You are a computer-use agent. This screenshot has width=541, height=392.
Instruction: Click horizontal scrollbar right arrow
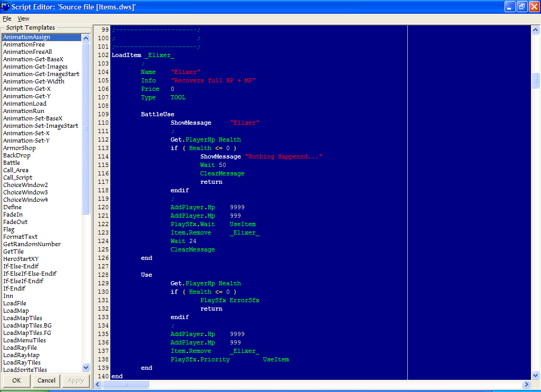pos(526,385)
